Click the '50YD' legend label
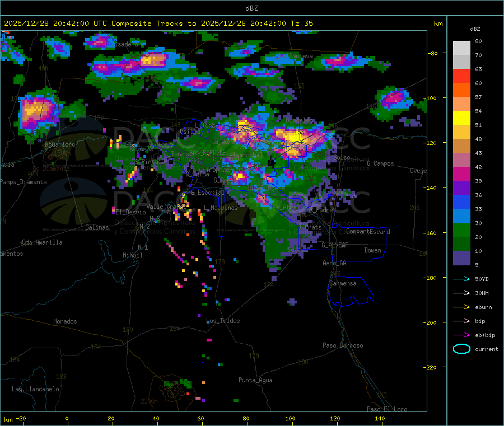 482,279
